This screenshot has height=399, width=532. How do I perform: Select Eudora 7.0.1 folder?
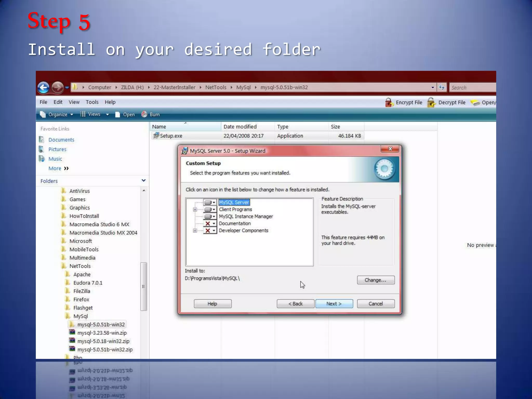pos(88,283)
